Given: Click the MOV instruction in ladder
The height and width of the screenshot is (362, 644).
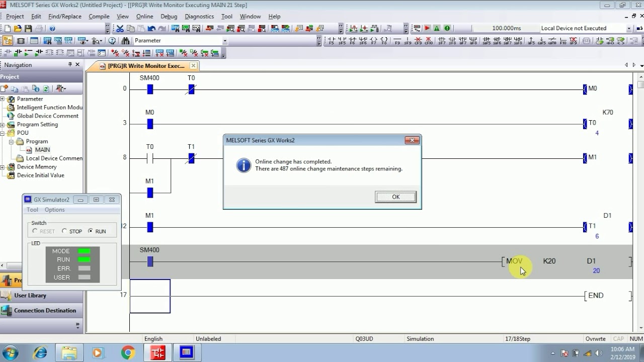Looking at the screenshot, I should 514,261.
